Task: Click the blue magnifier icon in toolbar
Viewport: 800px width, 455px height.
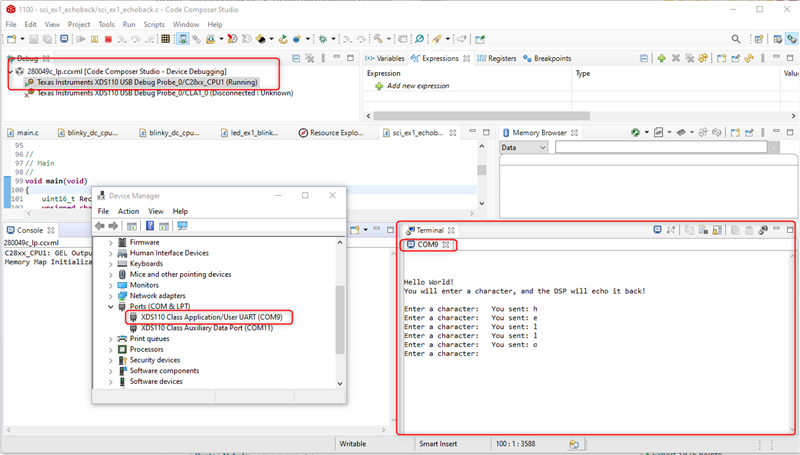Action: [419, 39]
